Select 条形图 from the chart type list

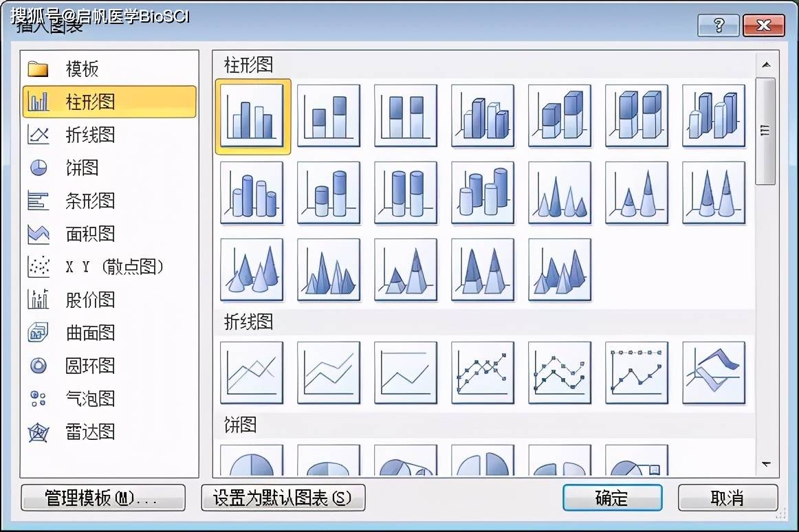tap(89, 201)
